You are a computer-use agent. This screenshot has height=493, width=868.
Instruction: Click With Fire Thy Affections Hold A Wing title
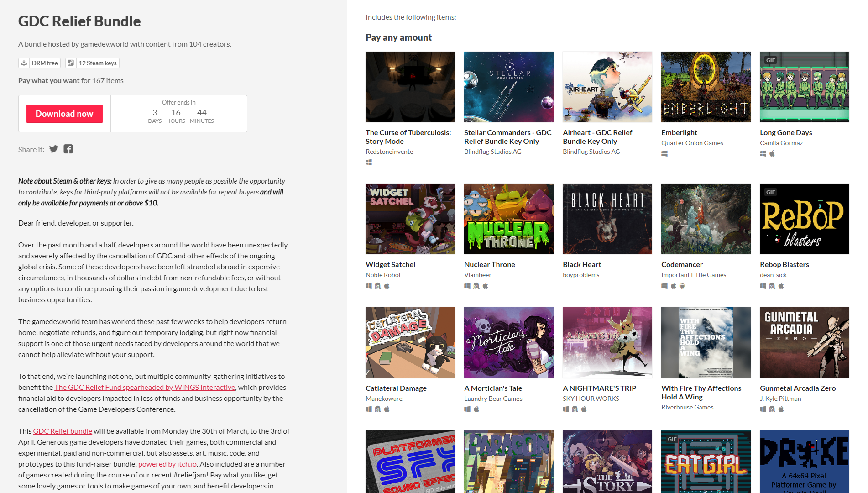[701, 393]
